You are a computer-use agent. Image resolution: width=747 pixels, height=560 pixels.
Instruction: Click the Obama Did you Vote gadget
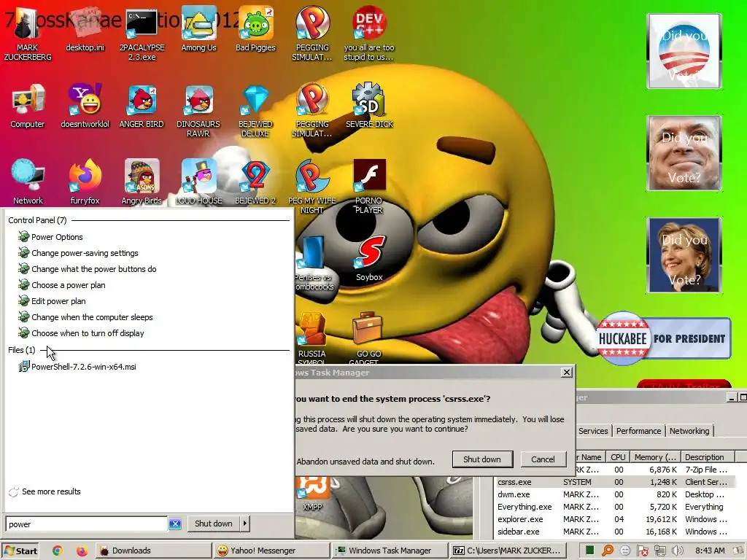coord(684,51)
